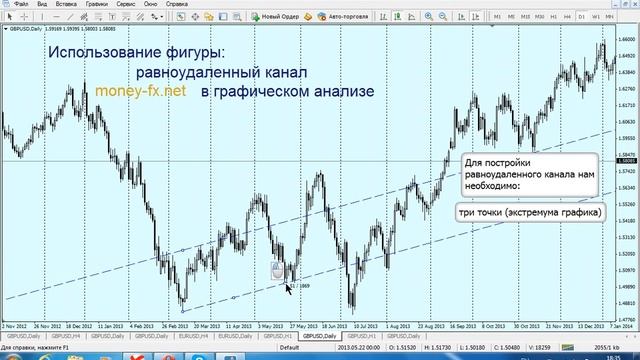This screenshot has width=640, height=360.
Task: Open the Market Watch window
Action: click(x=181, y=17)
